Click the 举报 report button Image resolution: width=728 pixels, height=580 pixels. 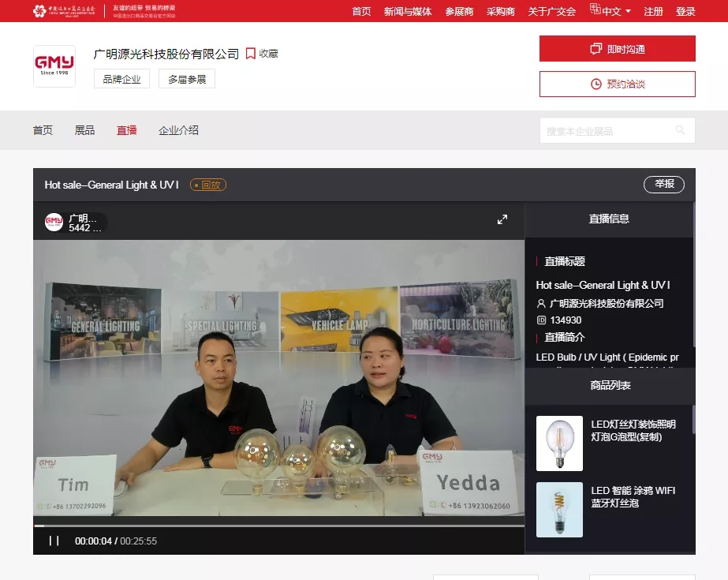[x=664, y=185]
